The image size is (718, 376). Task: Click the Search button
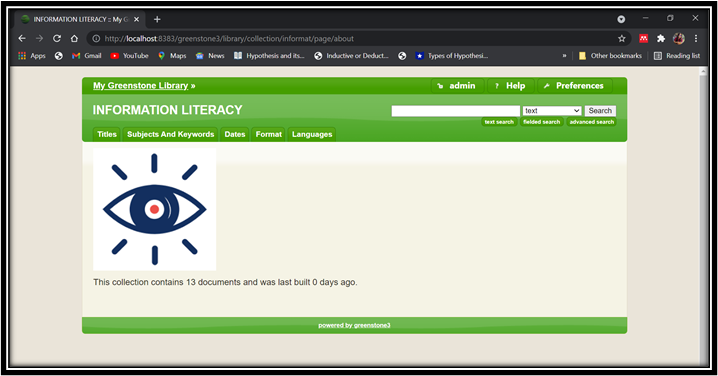600,111
